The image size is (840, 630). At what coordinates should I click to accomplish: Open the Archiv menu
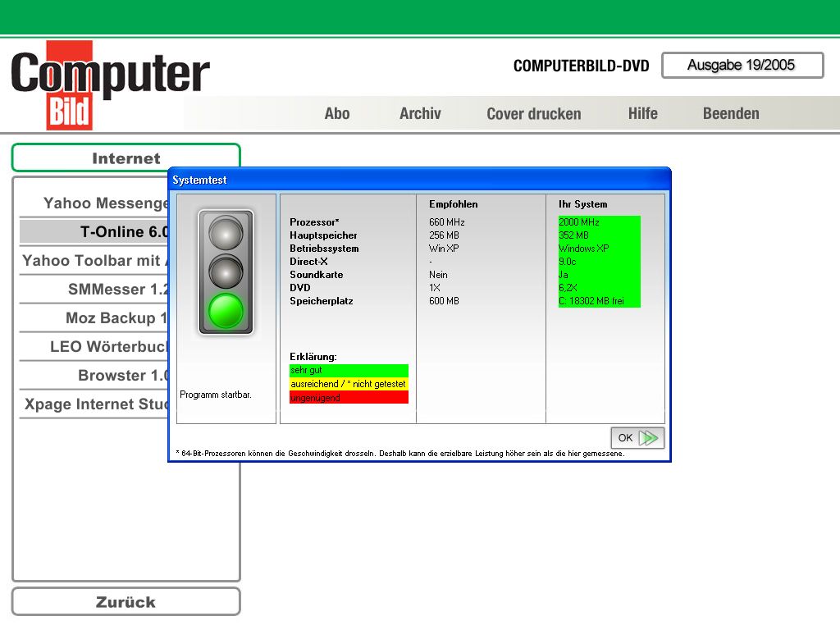click(420, 114)
